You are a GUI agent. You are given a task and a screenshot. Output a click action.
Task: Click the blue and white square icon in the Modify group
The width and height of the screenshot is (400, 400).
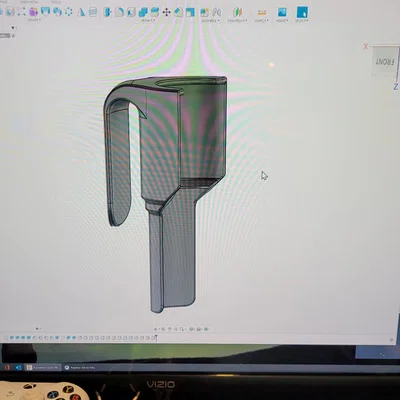(x=190, y=12)
